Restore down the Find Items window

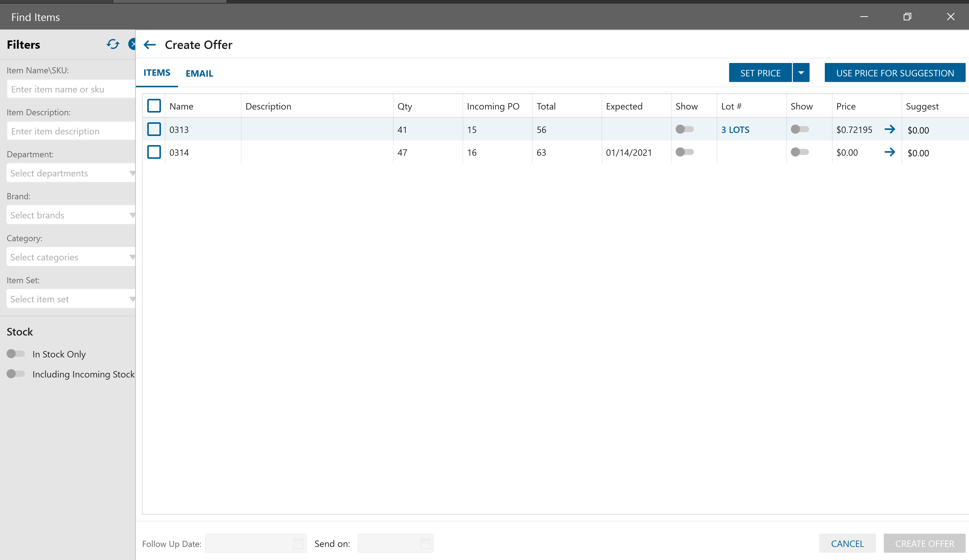point(907,16)
